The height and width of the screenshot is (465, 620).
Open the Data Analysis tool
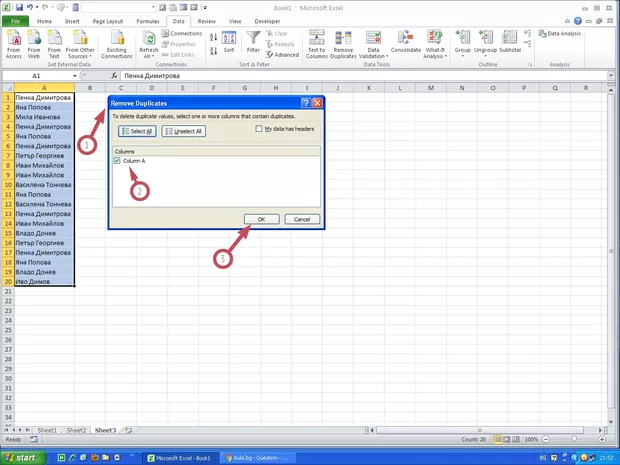tap(565, 33)
